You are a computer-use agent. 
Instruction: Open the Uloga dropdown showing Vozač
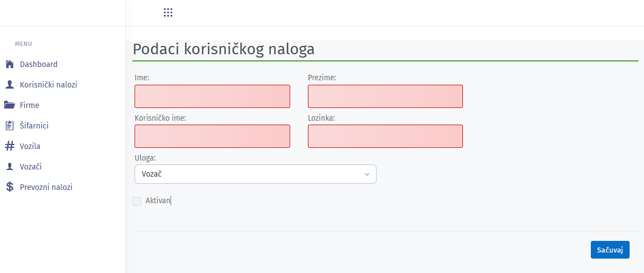(255, 174)
